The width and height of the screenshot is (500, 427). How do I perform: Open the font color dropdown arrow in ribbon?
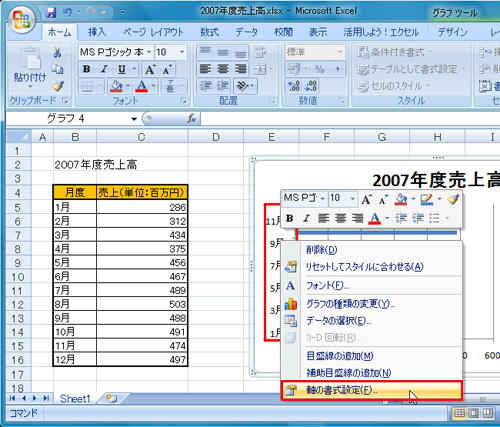[153, 86]
